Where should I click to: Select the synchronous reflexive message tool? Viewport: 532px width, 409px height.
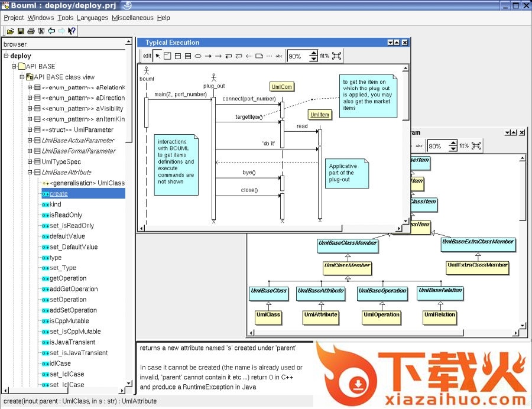point(229,56)
